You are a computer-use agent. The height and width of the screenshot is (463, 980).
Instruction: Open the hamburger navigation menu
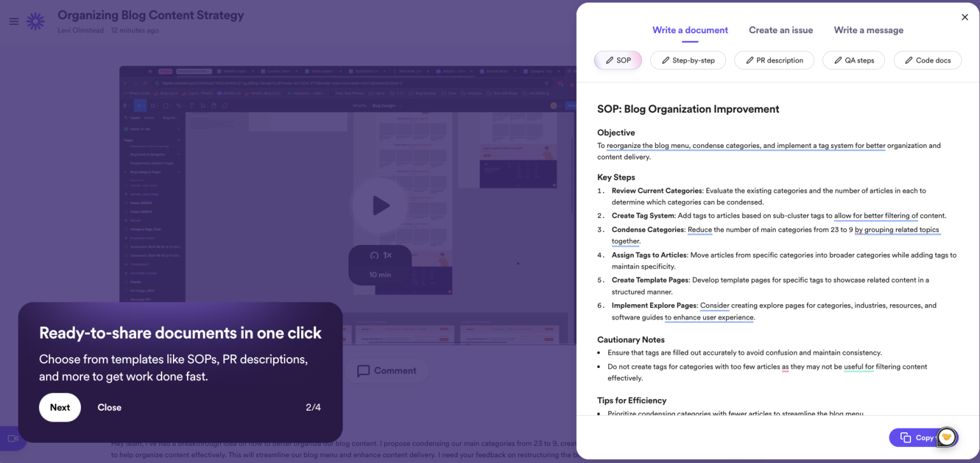point(13,21)
